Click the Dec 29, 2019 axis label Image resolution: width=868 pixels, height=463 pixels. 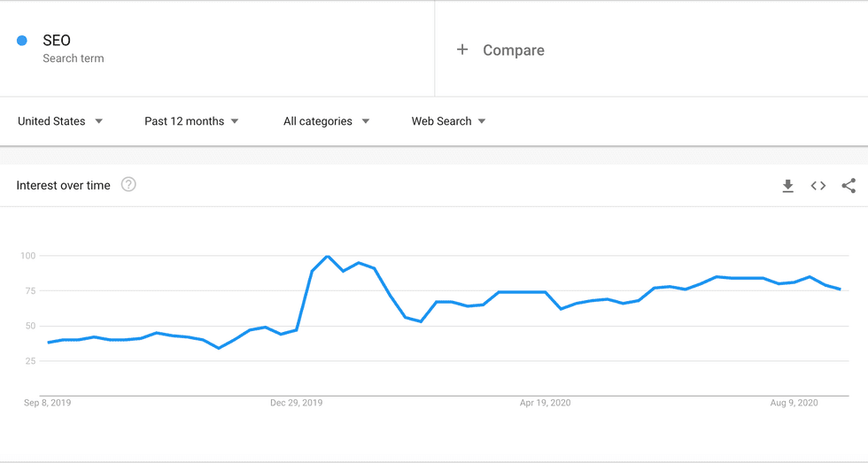coord(297,404)
